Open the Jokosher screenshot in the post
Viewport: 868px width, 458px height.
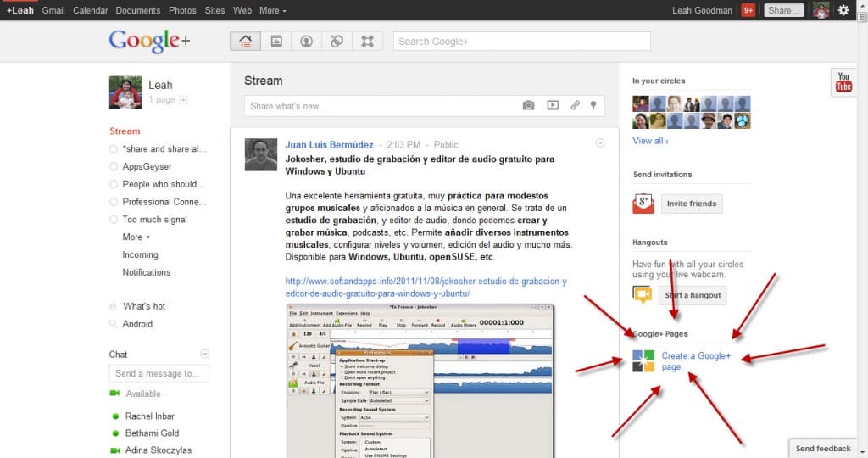point(420,381)
